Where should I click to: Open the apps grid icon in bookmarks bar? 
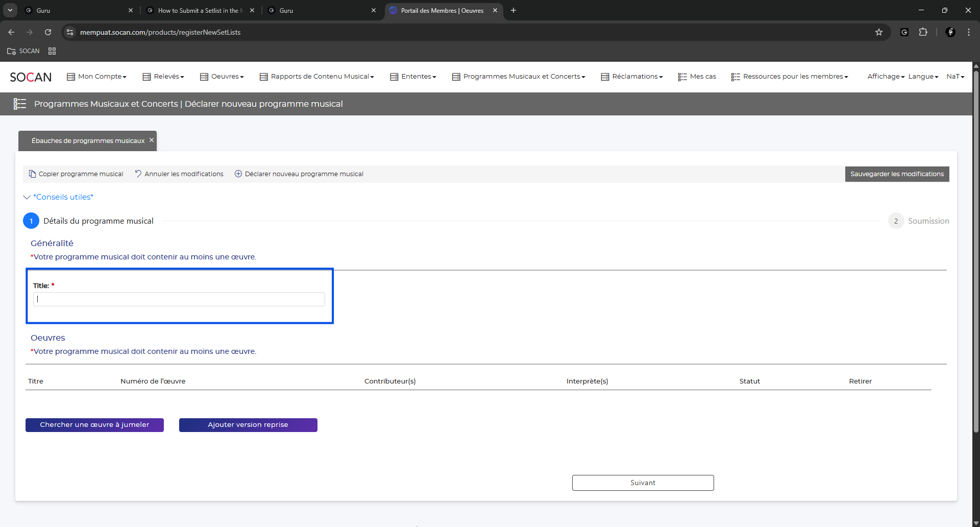[52, 51]
